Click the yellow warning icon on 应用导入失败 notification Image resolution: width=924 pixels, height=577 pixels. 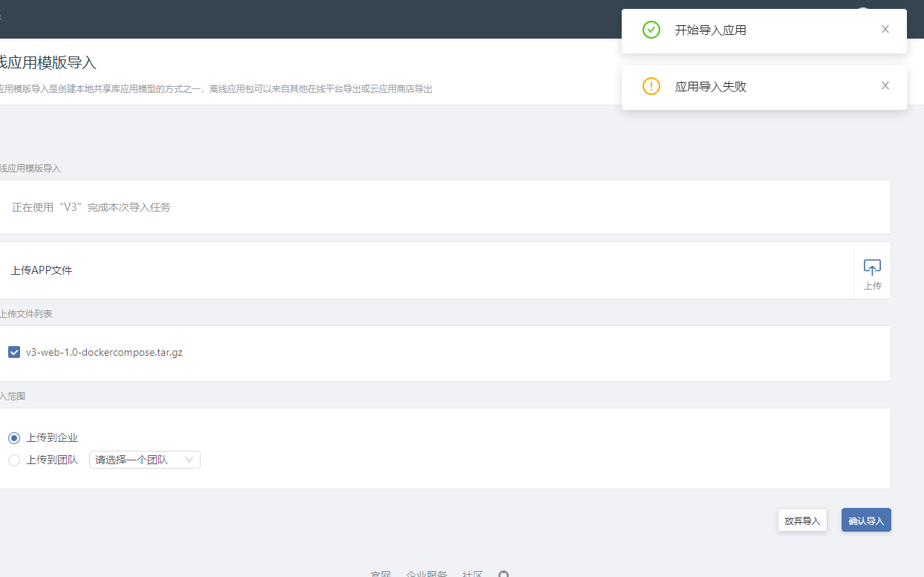click(x=651, y=86)
